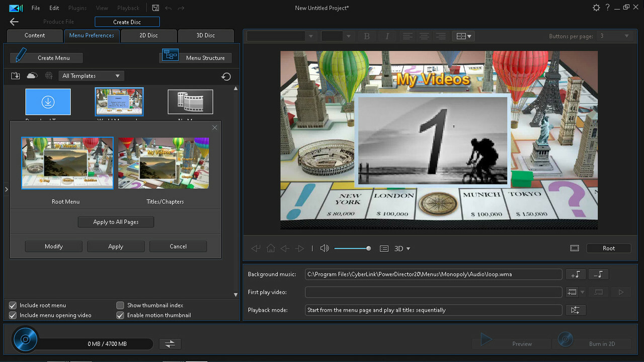Screen dimensions: 644x362
Task: Remove background music icon
Action: 599,274
